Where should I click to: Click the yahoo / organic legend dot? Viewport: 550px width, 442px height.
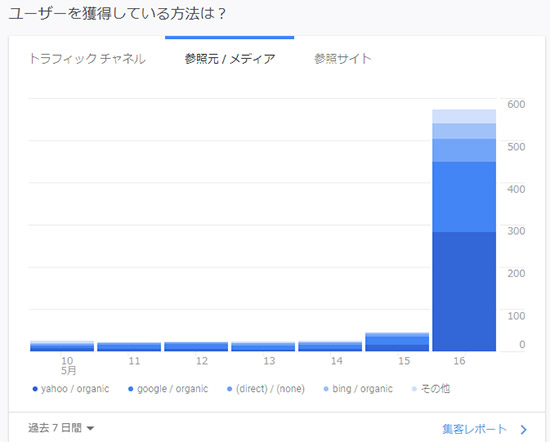coord(35,389)
